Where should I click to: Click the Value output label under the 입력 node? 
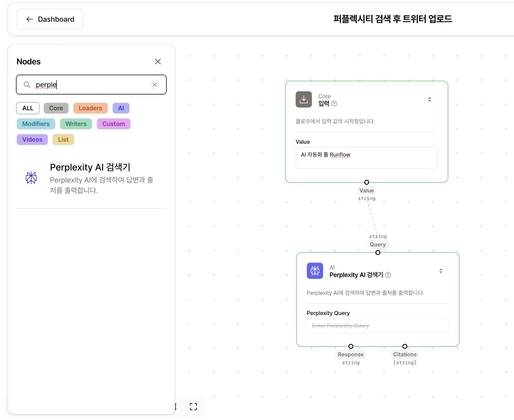(x=367, y=191)
